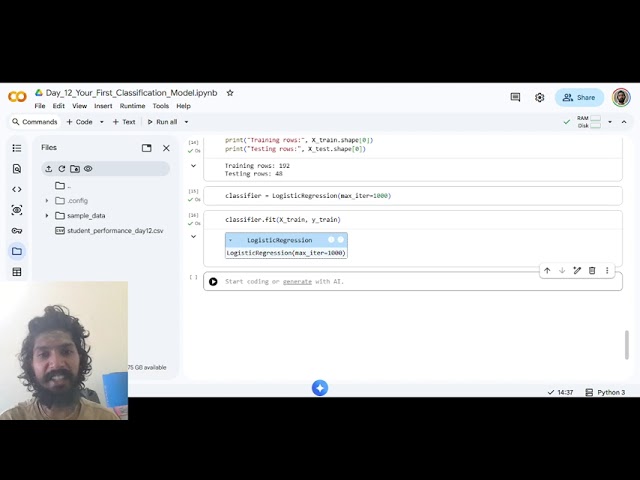Add a new Text cell
This screenshot has height=480, width=640.
[x=124, y=122]
